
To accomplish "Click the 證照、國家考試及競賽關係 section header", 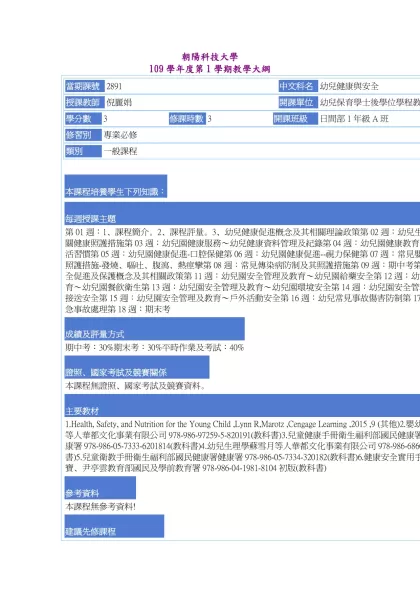I will point(137,367).
